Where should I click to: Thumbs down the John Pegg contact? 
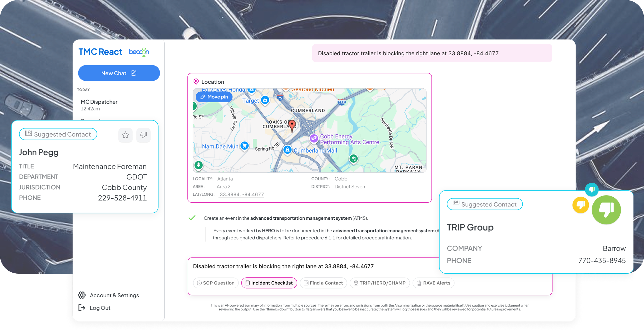(143, 135)
